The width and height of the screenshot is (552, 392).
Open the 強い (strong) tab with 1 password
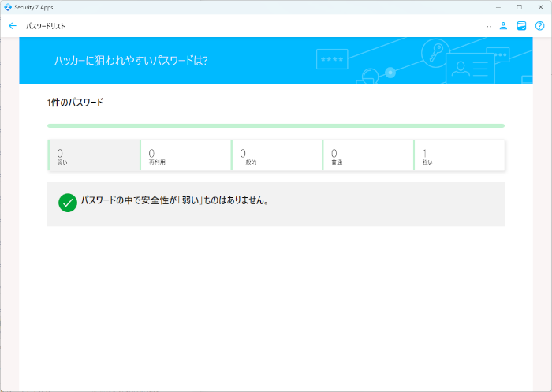(x=459, y=155)
